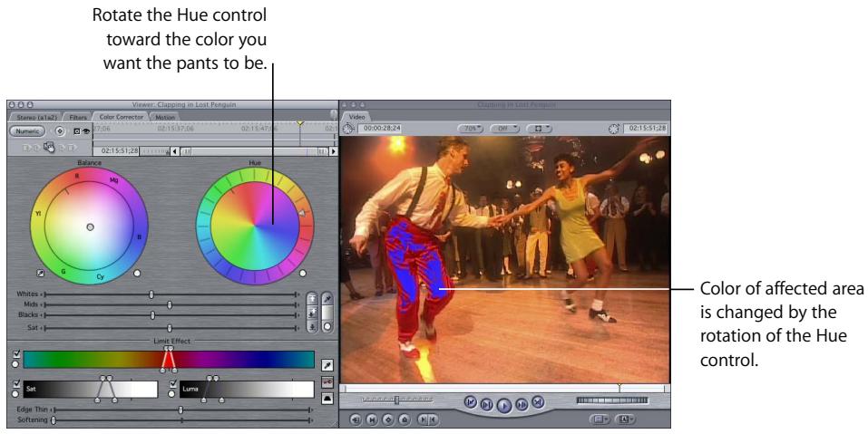This screenshot has width=868, height=434.
Task: Click the Auto Black Level button
Action: [x=312, y=327]
